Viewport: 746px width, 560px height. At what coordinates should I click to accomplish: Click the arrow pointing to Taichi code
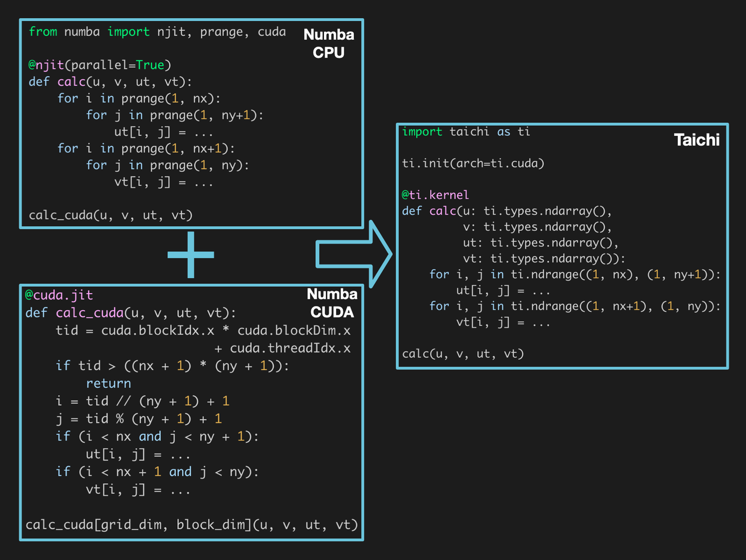point(353,253)
